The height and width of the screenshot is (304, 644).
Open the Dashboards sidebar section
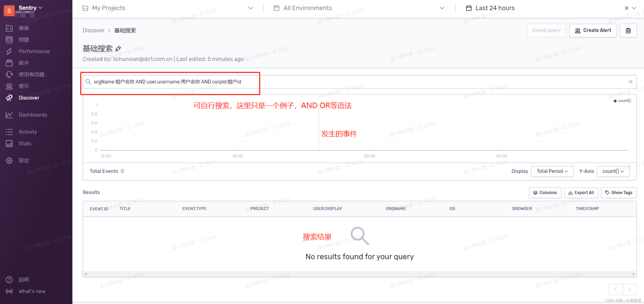click(33, 115)
